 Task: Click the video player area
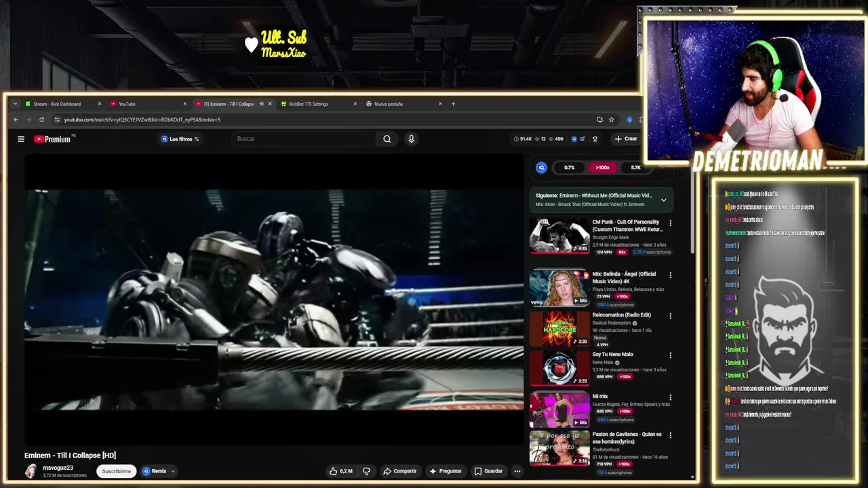pyautogui.click(x=274, y=299)
